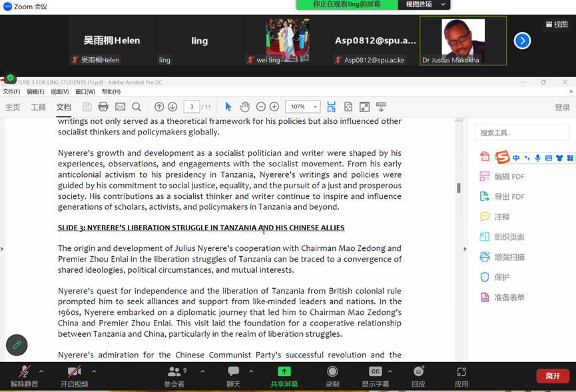
Task: Click the print icon in Acrobat toolbar
Action: coord(103,106)
